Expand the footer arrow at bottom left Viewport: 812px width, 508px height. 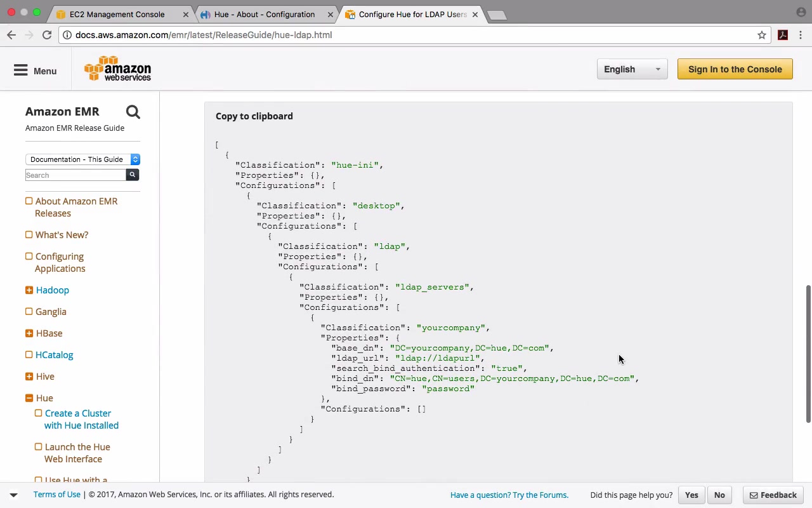pyautogui.click(x=13, y=495)
